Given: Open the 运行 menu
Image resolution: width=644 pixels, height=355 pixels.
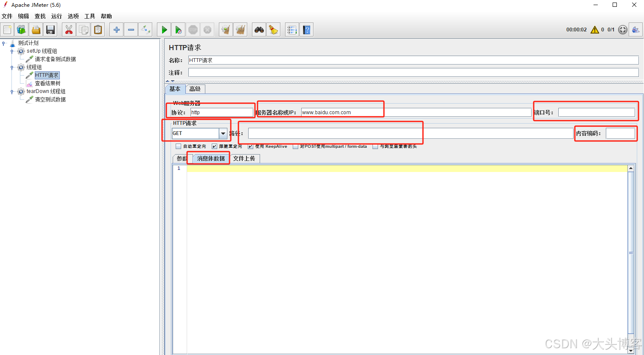Looking at the screenshot, I should coord(57,16).
